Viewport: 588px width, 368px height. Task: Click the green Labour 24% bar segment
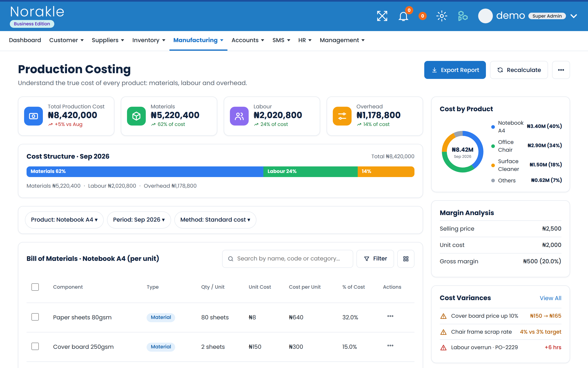[x=310, y=172]
